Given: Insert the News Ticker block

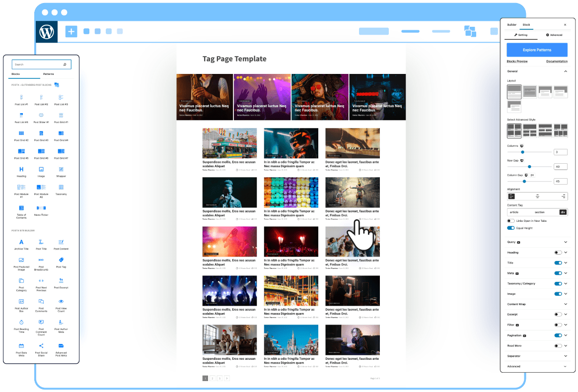Looking at the screenshot, I should (41, 211).
